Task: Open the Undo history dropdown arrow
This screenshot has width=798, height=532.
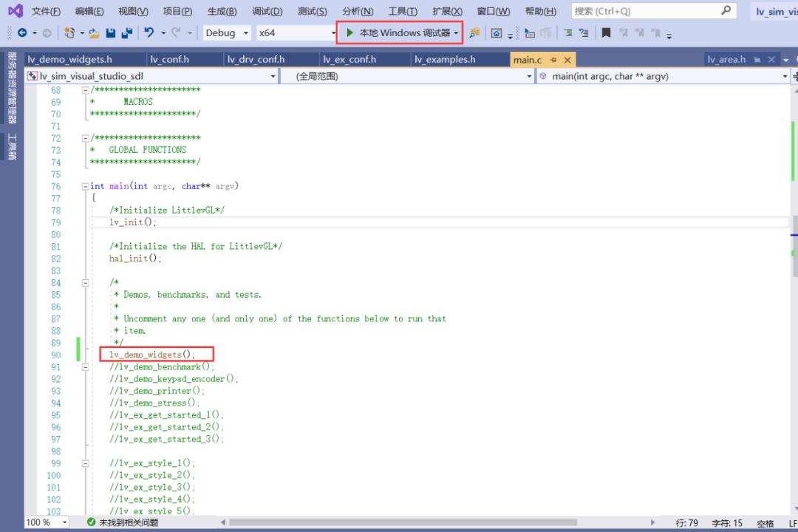Action: click(163, 33)
